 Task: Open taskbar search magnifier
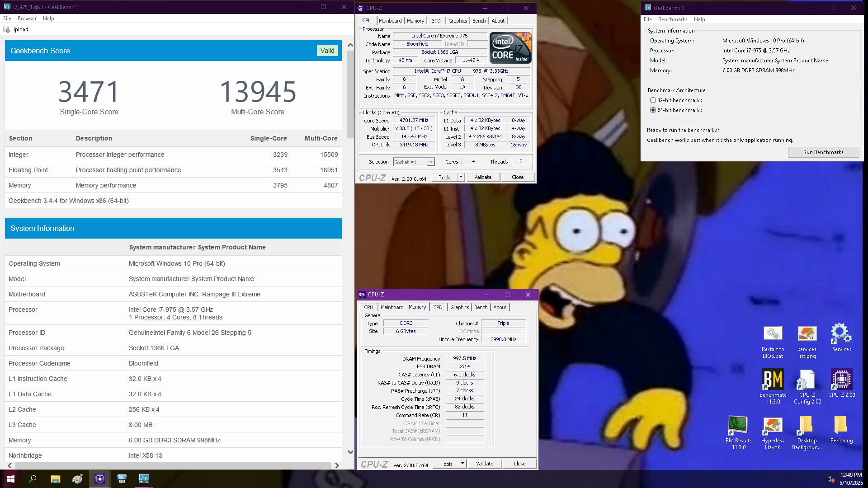33,479
